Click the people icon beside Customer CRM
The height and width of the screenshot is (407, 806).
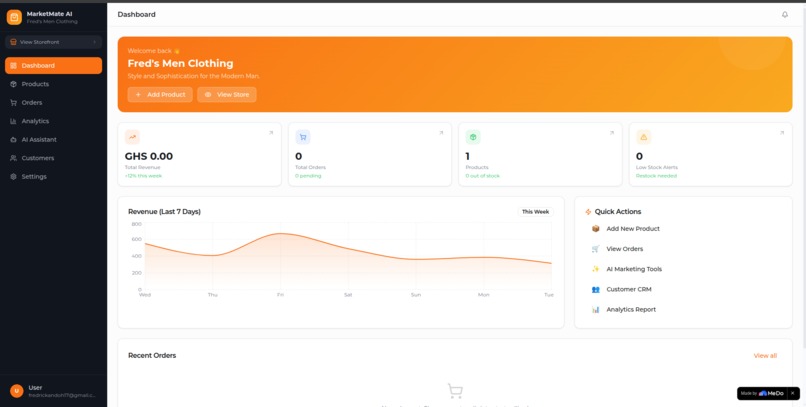pos(595,289)
